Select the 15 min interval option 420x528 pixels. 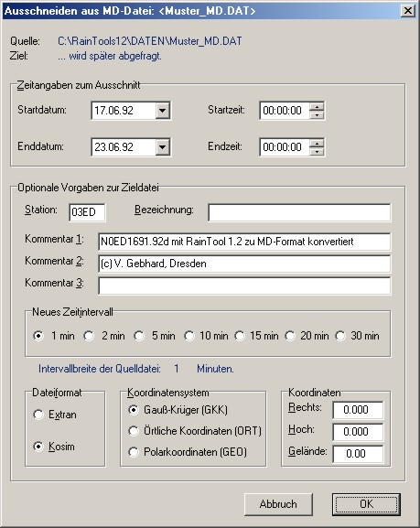click(240, 336)
